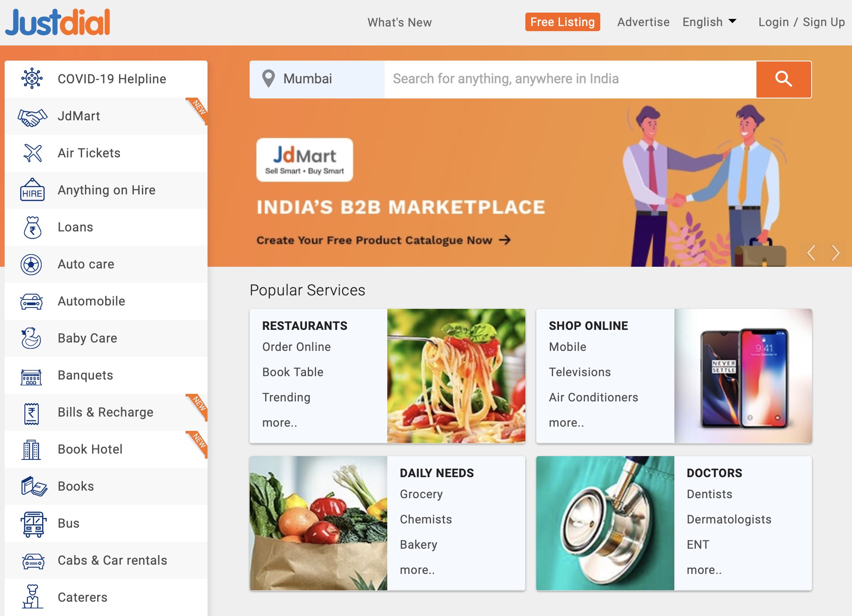Image resolution: width=852 pixels, height=616 pixels.
Task: Open the What's New menu item
Action: (399, 22)
